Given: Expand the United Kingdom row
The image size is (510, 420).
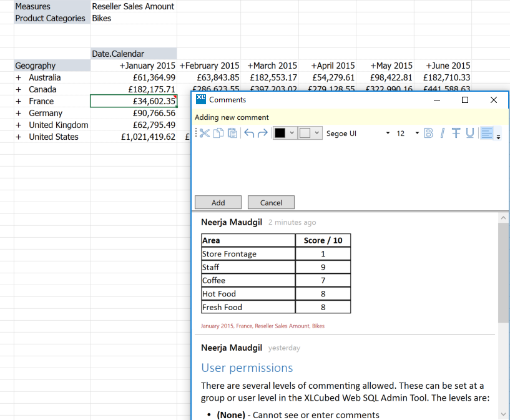Looking at the screenshot, I should coord(19,125).
